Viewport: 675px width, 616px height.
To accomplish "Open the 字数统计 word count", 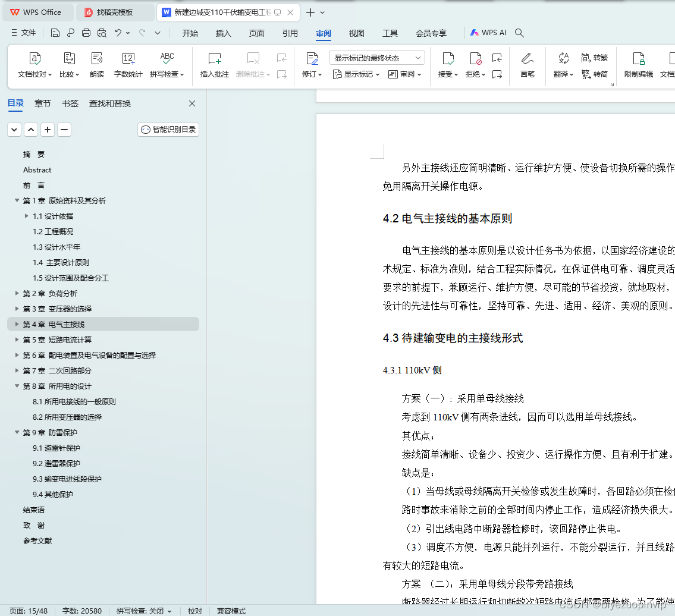I will click(x=128, y=65).
